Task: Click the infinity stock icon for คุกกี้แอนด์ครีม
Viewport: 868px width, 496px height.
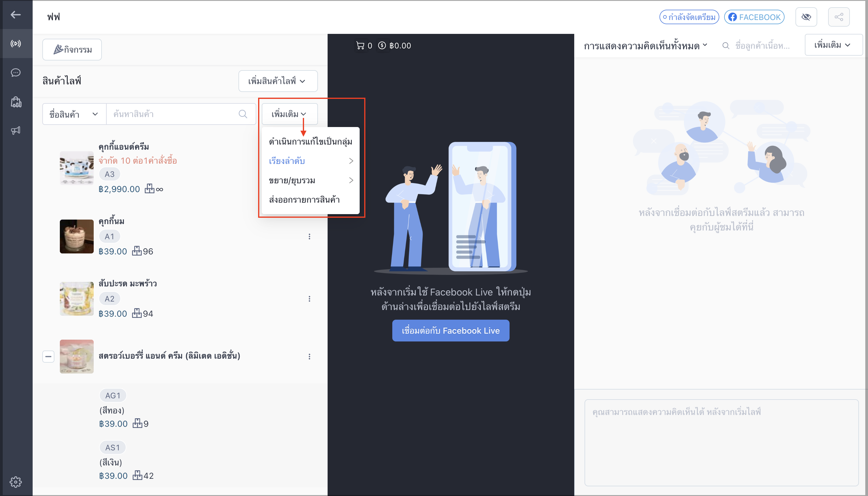Action: click(x=149, y=189)
